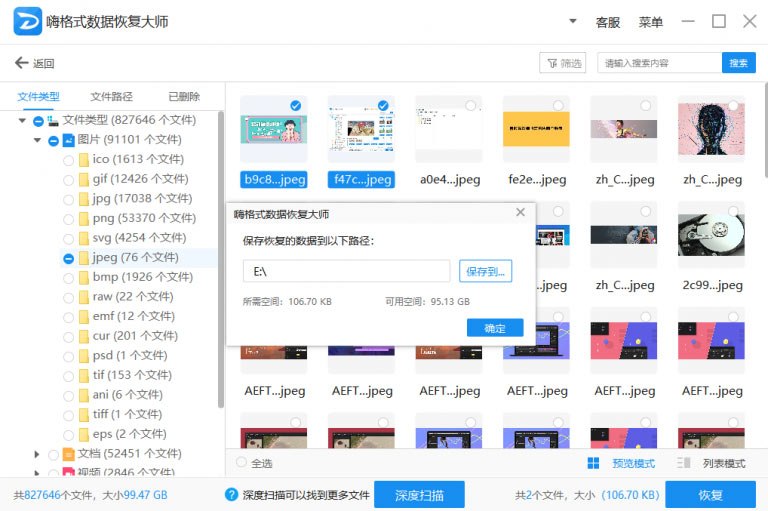The height and width of the screenshot is (511, 768).
Task: Click the 保存到... browse button
Action: click(486, 271)
